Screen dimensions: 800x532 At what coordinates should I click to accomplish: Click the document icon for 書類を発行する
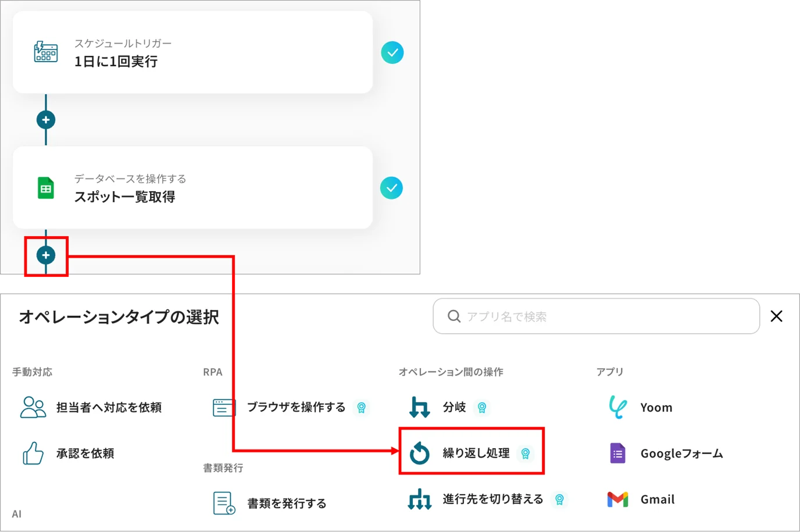224,503
